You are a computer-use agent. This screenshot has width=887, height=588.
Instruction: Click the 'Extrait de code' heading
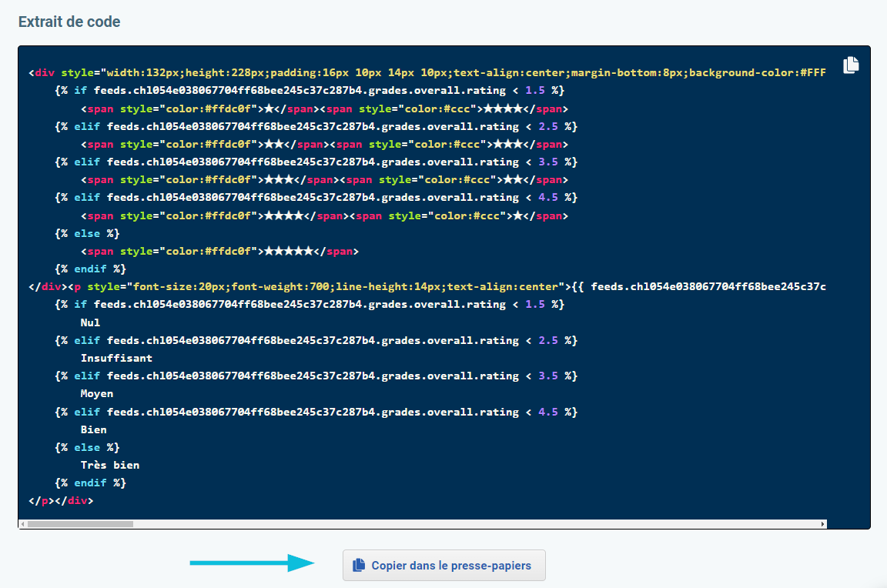tap(69, 22)
